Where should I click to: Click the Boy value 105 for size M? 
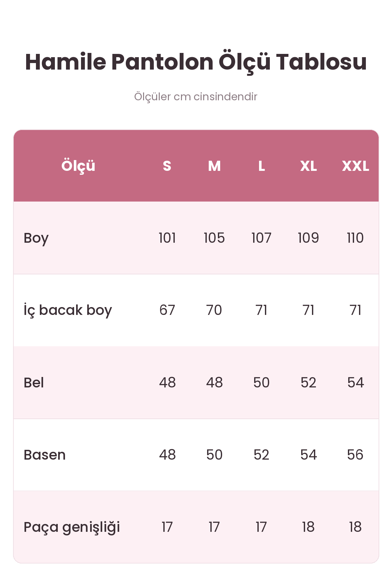pyautogui.click(x=214, y=238)
